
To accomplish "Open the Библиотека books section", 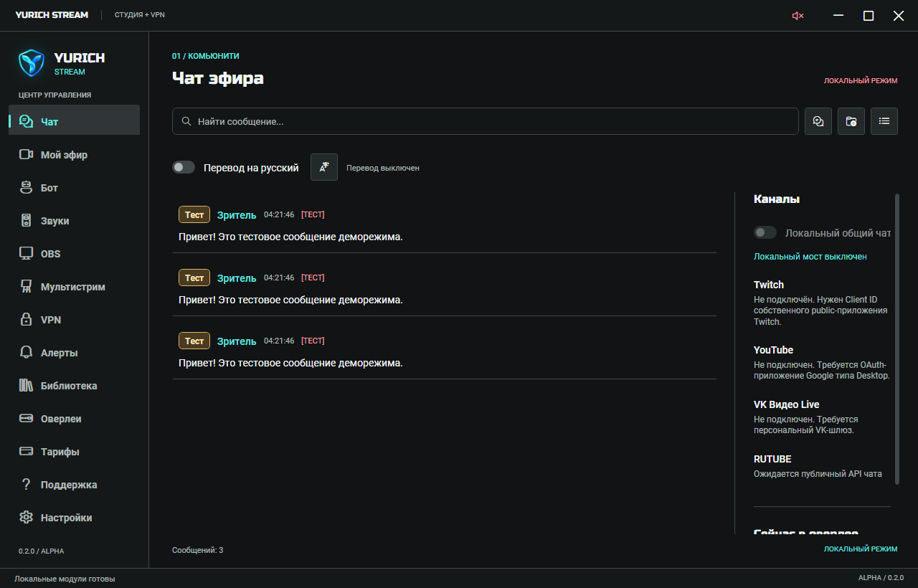I will (x=75, y=386).
